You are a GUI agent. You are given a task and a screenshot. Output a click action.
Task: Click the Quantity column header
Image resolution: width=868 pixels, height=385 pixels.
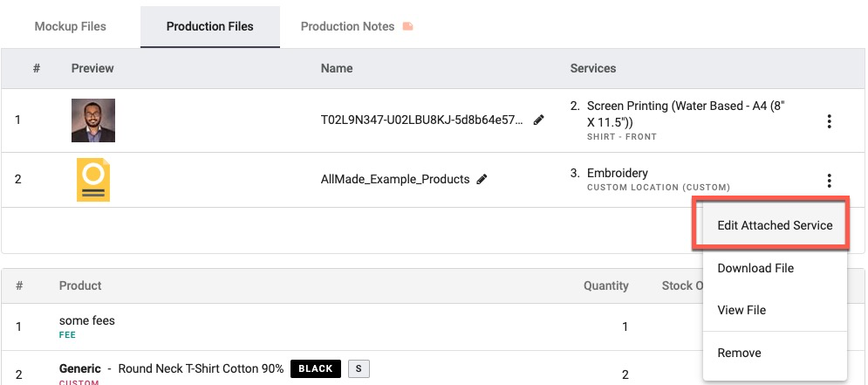point(606,285)
